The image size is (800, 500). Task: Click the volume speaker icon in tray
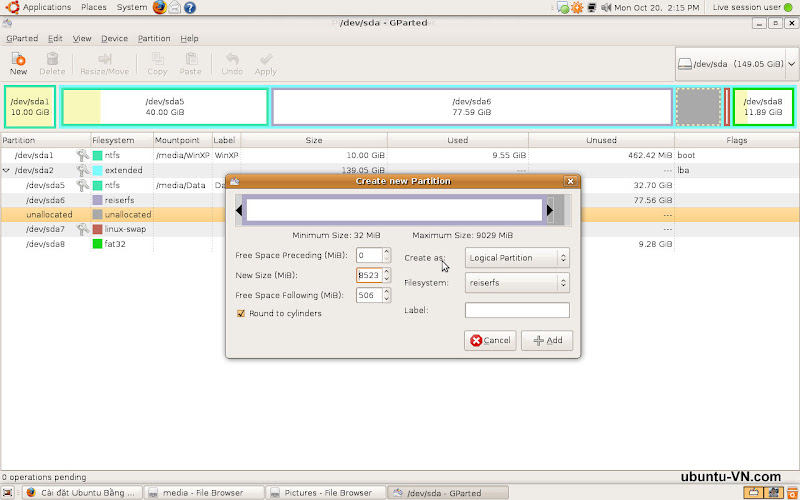[606, 8]
